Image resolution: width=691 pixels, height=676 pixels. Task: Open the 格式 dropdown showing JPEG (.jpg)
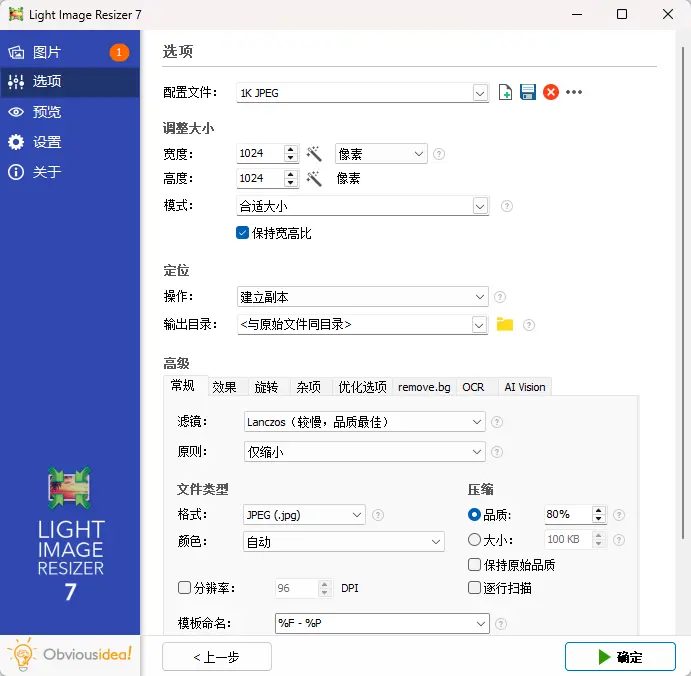[x=304, y=515]
